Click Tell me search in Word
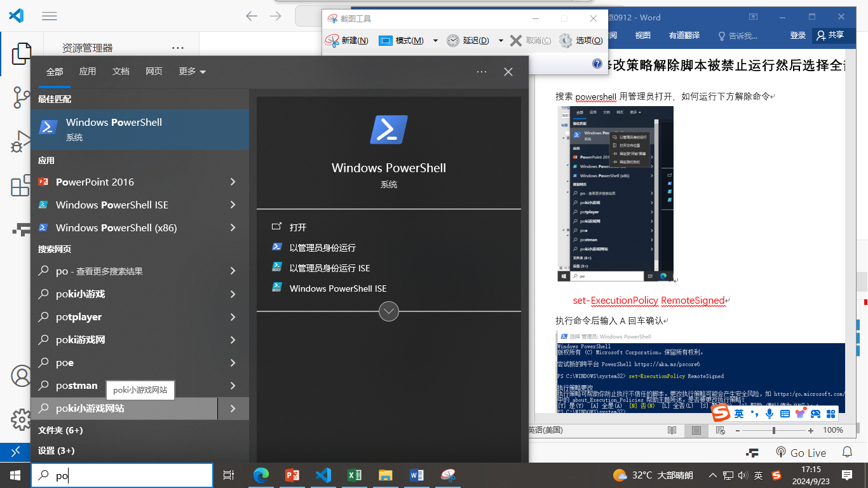 click(x=737, y=36)
